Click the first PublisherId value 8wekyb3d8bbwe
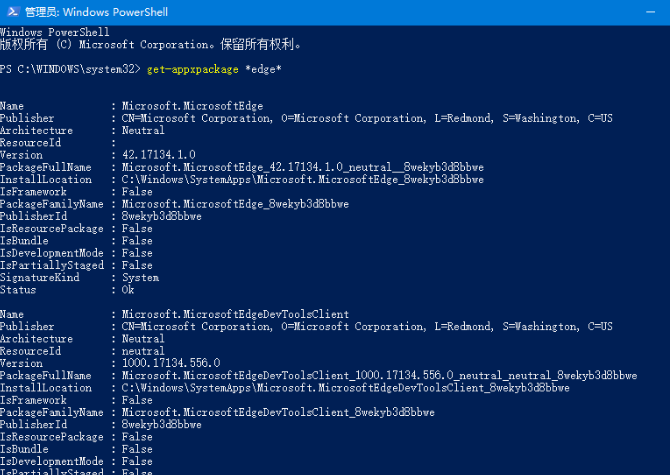670x475 pixels. tap(162, 217)
